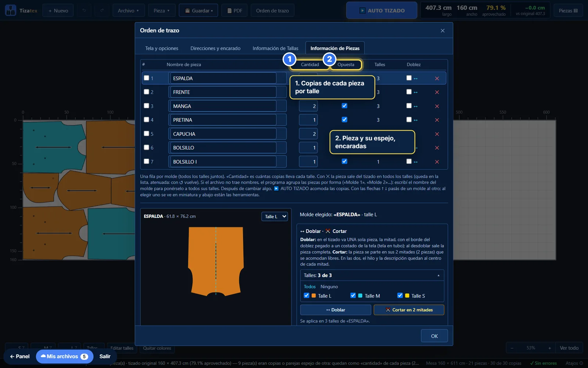This screenshot has height=368, width=588.
Task: Delete the MANGA piece row
Action: [437, 106]
